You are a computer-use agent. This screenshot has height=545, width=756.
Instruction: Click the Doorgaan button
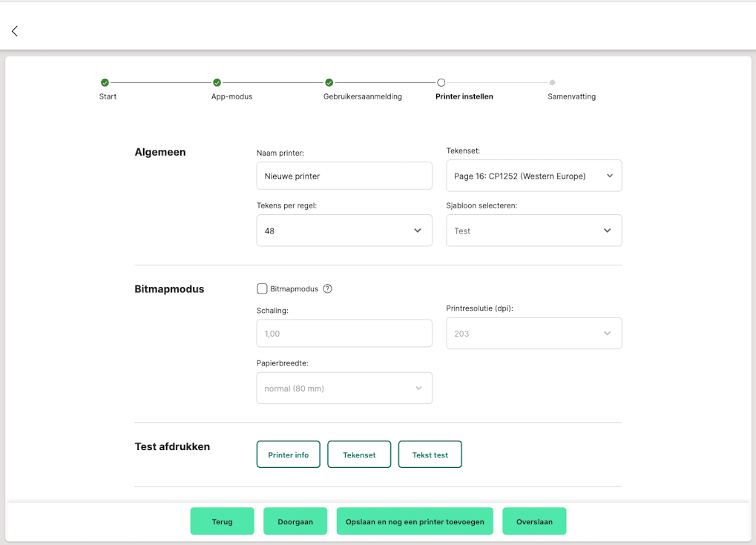(x=295, y=521)
